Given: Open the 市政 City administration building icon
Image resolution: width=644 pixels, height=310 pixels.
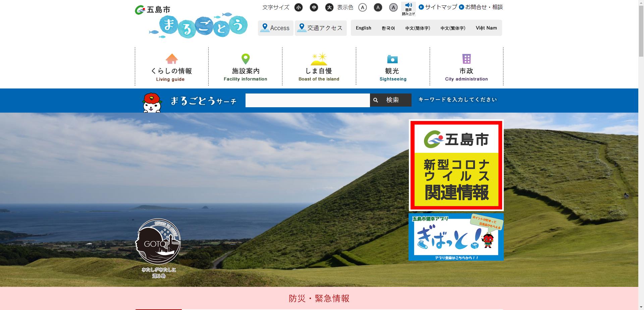Looking at the screenshot, I should 466,59.
